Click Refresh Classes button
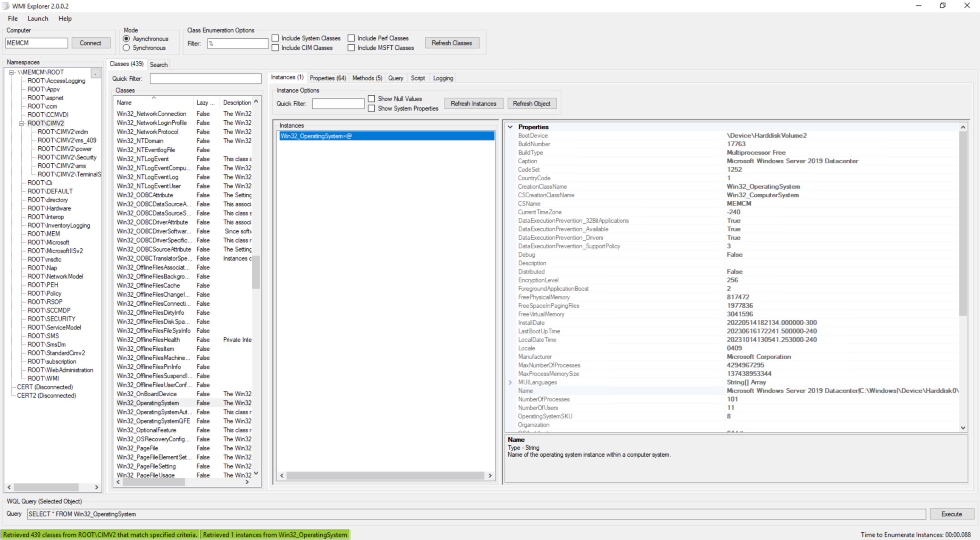This screenshot has height=540, width=980. 452,43
